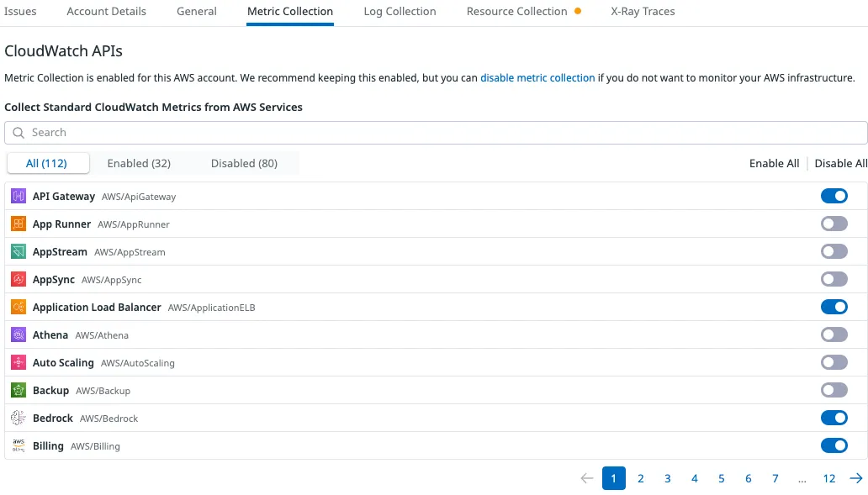Viewport: 868px width, 495px height.
Task: Disable API Gateway metric collection toggle
Action: tap(834, 196)
